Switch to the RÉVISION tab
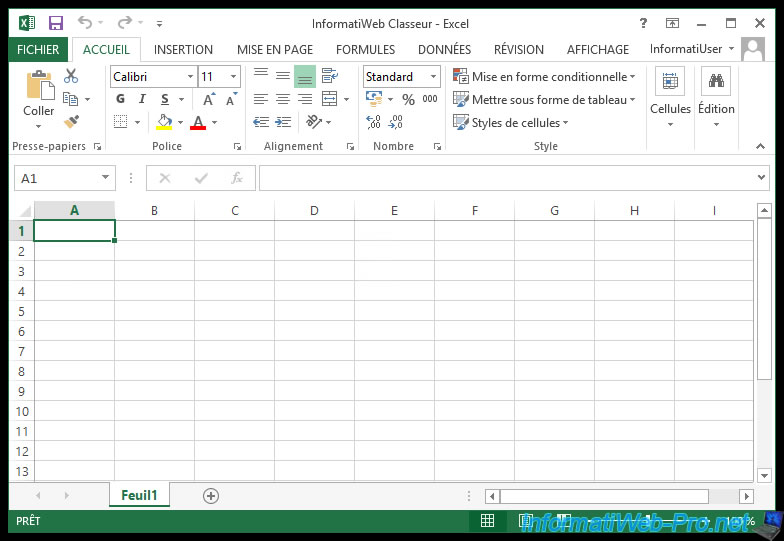This screenshot has width=784, height=541. point(519,50)
